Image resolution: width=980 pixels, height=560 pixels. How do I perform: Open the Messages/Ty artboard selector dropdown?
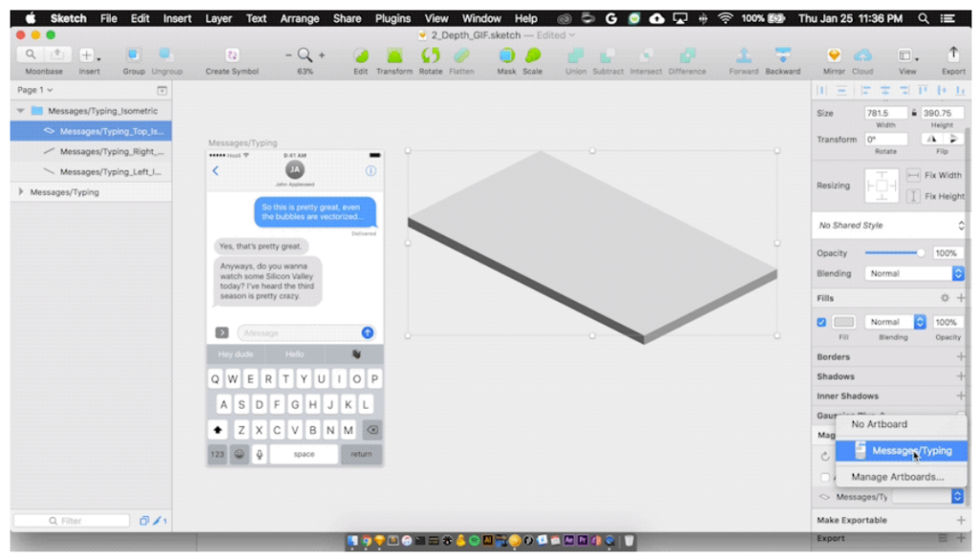(927, 496)
